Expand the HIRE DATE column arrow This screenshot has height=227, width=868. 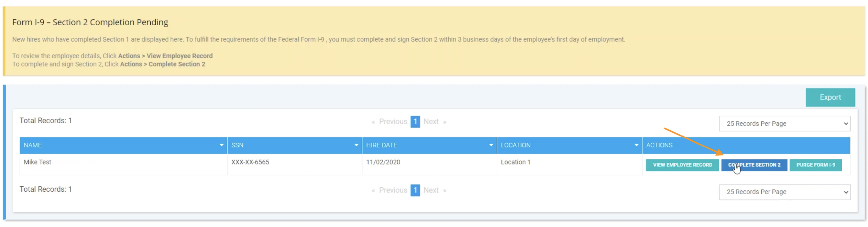click(x=491, y=145)
